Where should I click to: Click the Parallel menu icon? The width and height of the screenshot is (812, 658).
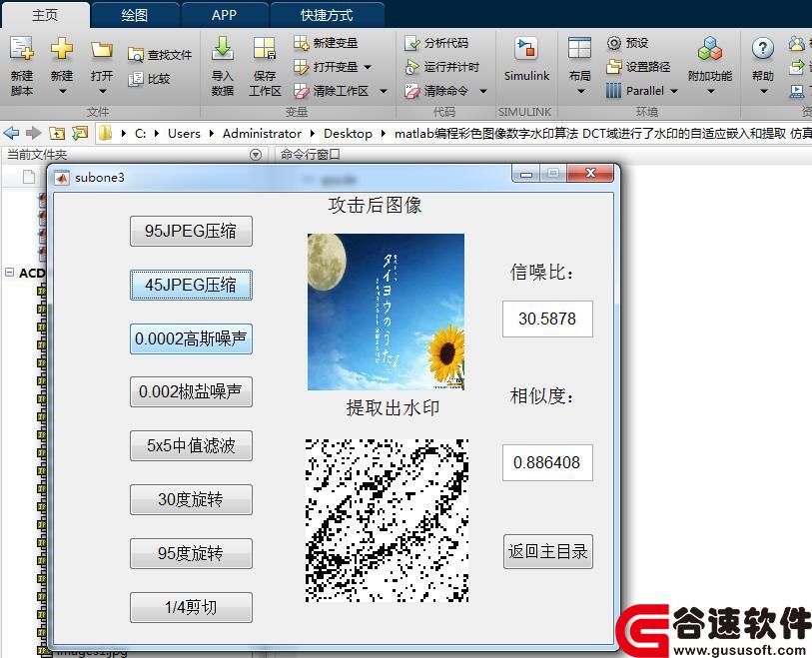click(x=613, y=91)
